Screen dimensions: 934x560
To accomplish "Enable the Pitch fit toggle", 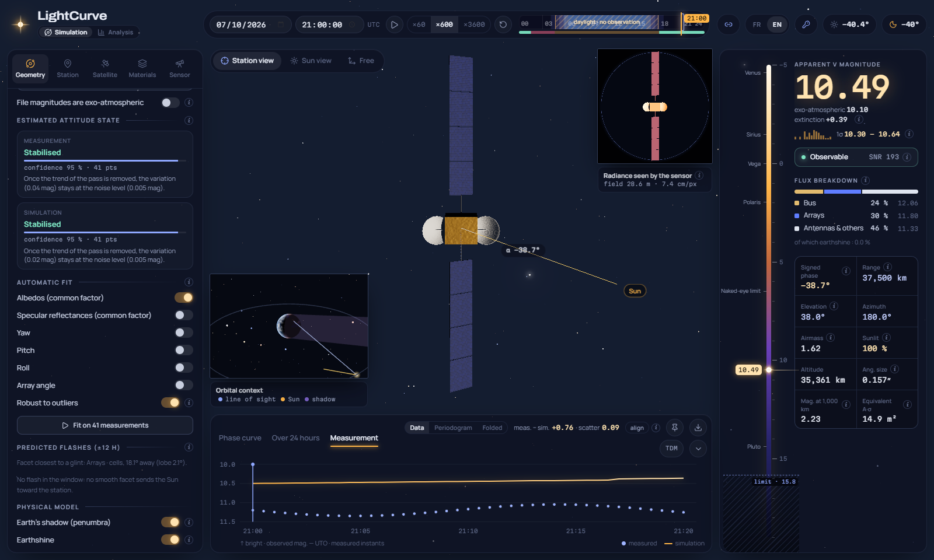I will point(184,350).
